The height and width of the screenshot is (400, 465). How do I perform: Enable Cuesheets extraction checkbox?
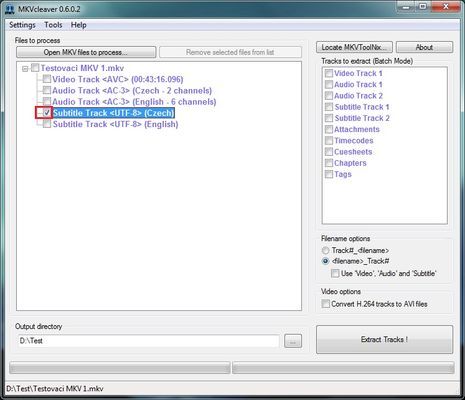click(329, 152)
